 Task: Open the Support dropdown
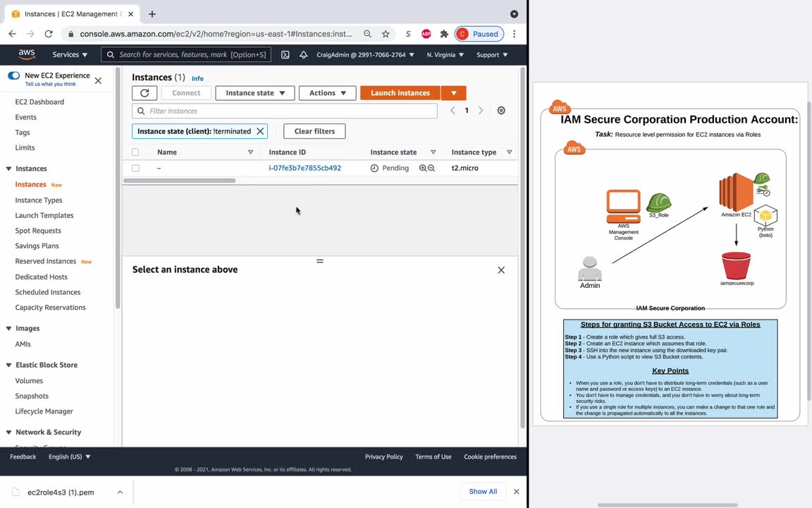[492, 54]
